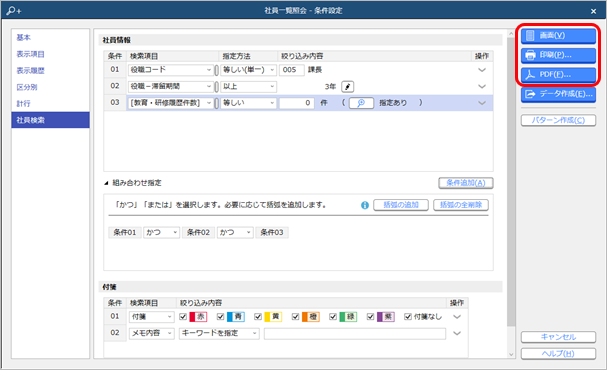This screenshot has height=370, width=607.
Task: Open ヘルプ(H) help
Action: click(x=558, y=354)
